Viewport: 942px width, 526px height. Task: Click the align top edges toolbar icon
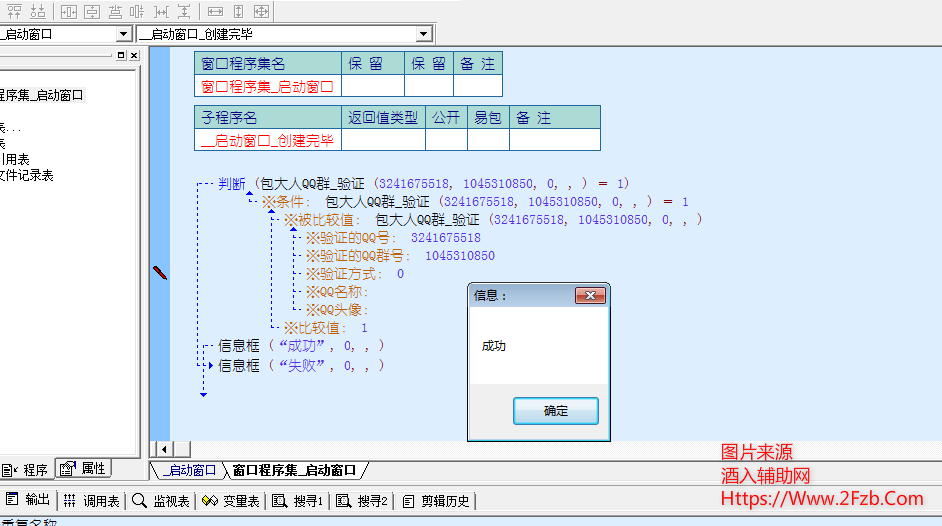[14, 11]
